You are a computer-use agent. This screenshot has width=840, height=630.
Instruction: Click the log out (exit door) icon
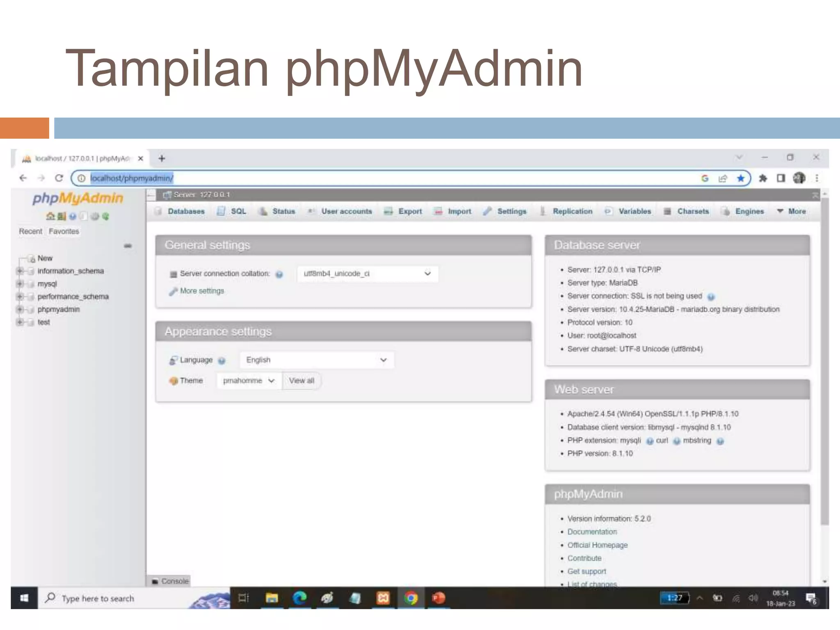click(62, 216)
